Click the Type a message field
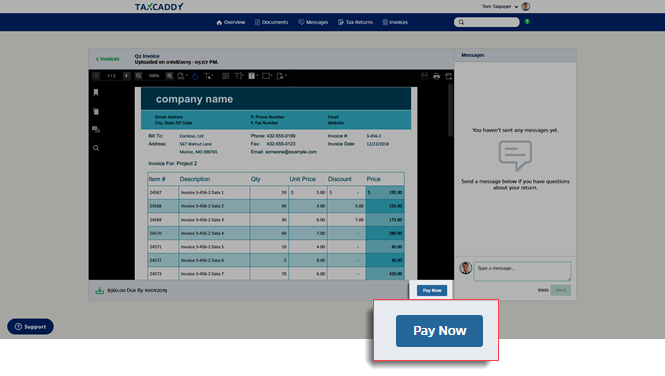665x376 pixels. pos(522,271)
